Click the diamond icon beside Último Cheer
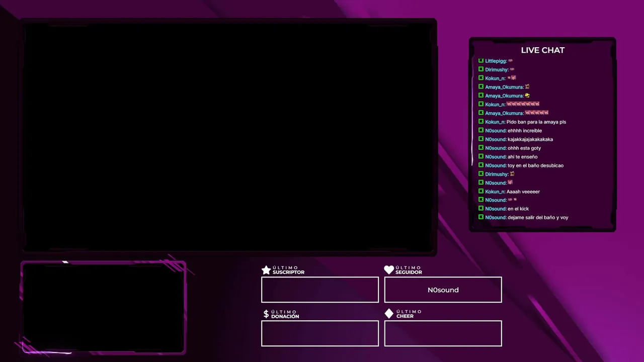The height and width of the screenshot is (362, 644). (389, 314)
